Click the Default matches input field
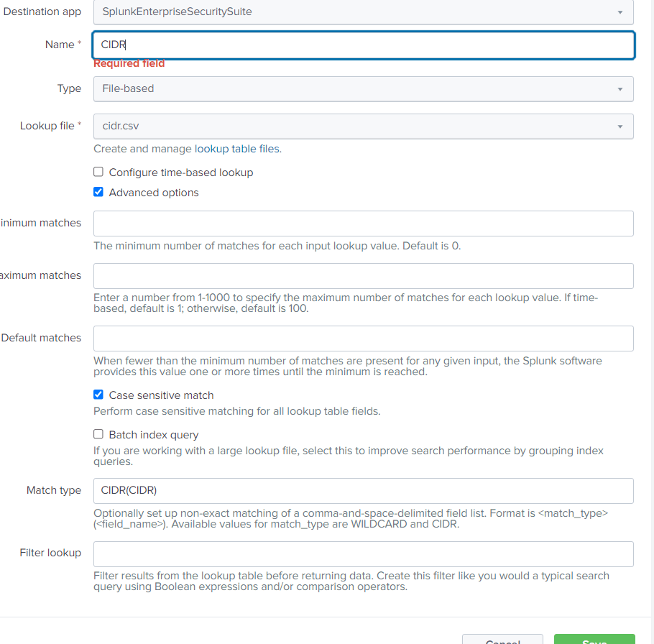This screenshot has height=644, width=654. tap(363, 339)
